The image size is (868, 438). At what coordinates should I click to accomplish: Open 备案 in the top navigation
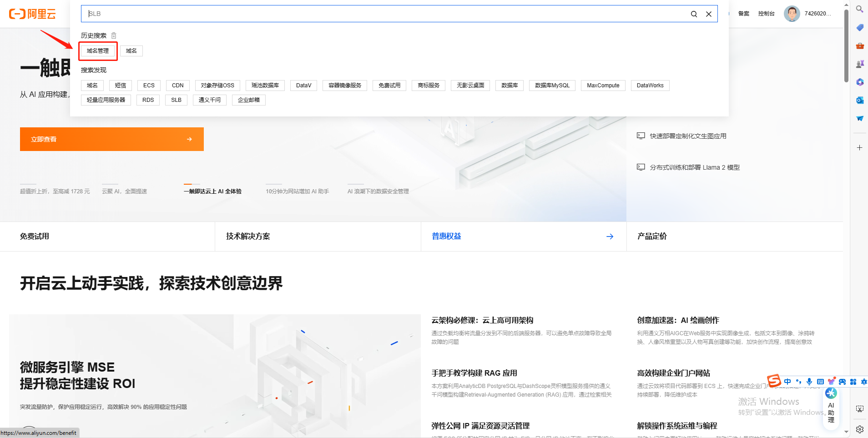tap(744, 14)
